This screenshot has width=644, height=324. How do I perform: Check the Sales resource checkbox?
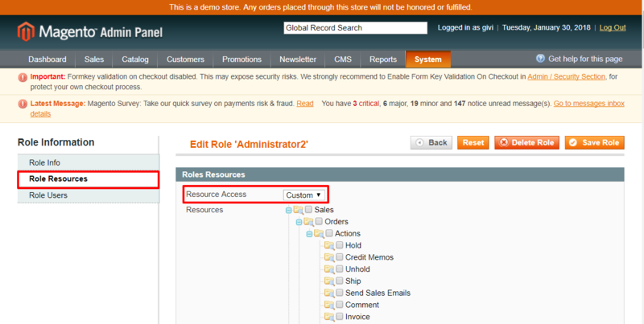(308, 210)
